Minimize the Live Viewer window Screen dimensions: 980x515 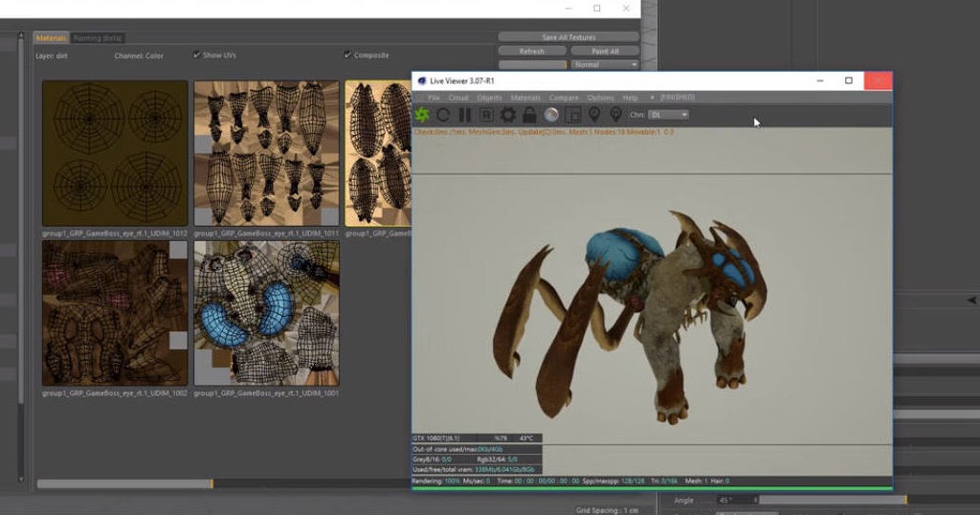pos(820,80)
